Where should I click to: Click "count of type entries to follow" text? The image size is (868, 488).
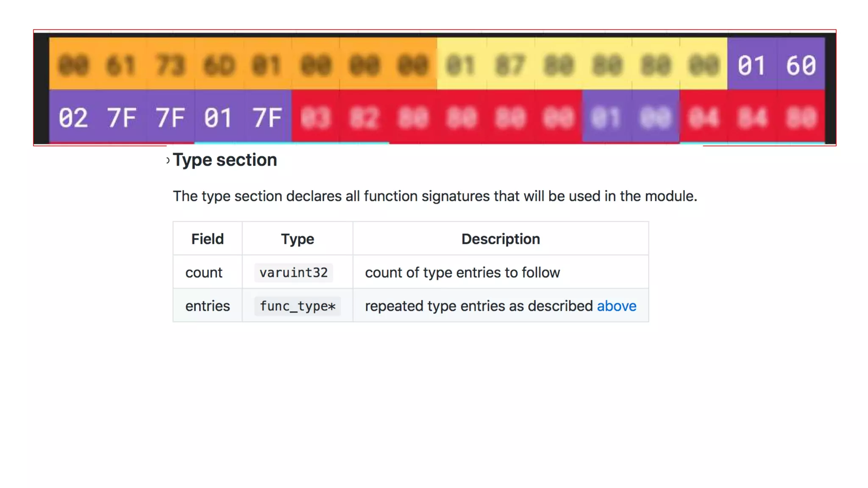point(462,272)
